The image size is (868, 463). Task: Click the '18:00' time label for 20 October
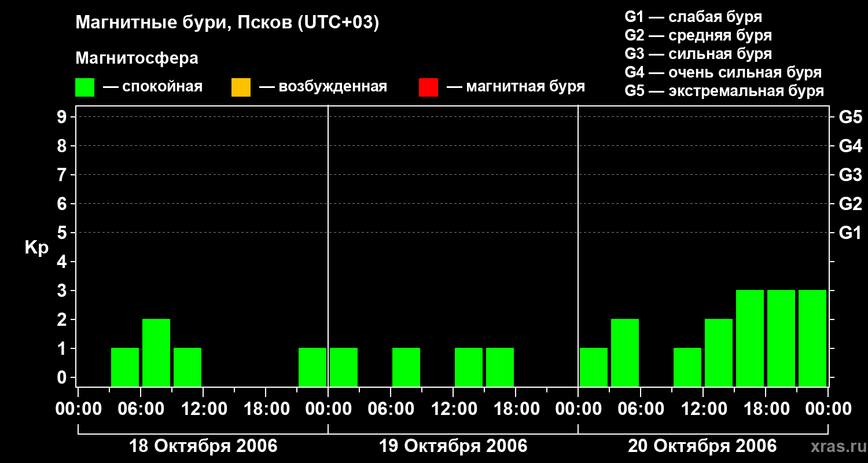point(766,409)
